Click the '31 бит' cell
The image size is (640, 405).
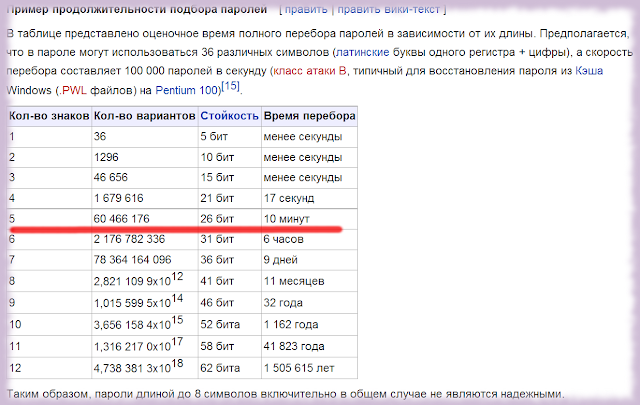click(229, 239)
